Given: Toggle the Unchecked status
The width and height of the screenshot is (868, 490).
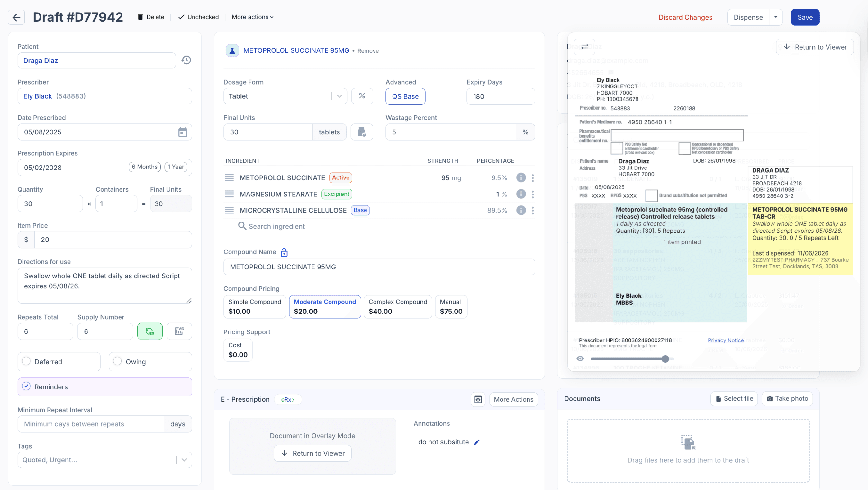Looking at the screenshot, I should point(198,17).
